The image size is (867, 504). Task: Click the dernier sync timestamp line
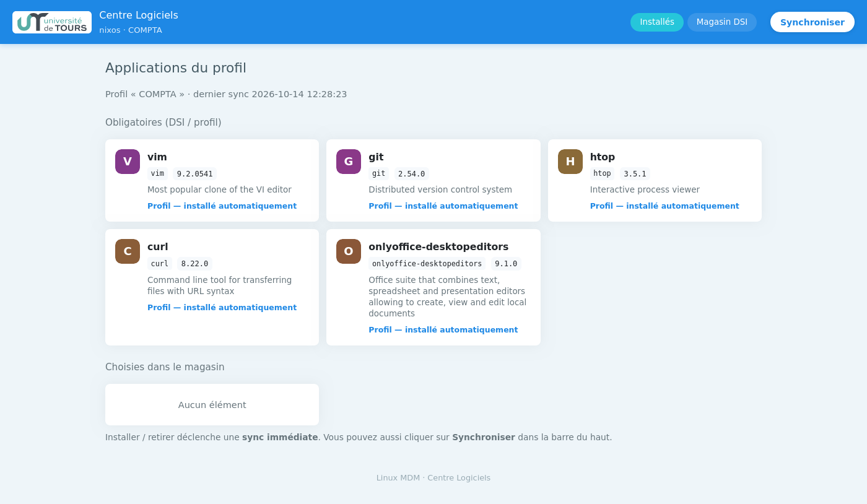point(226,94)
